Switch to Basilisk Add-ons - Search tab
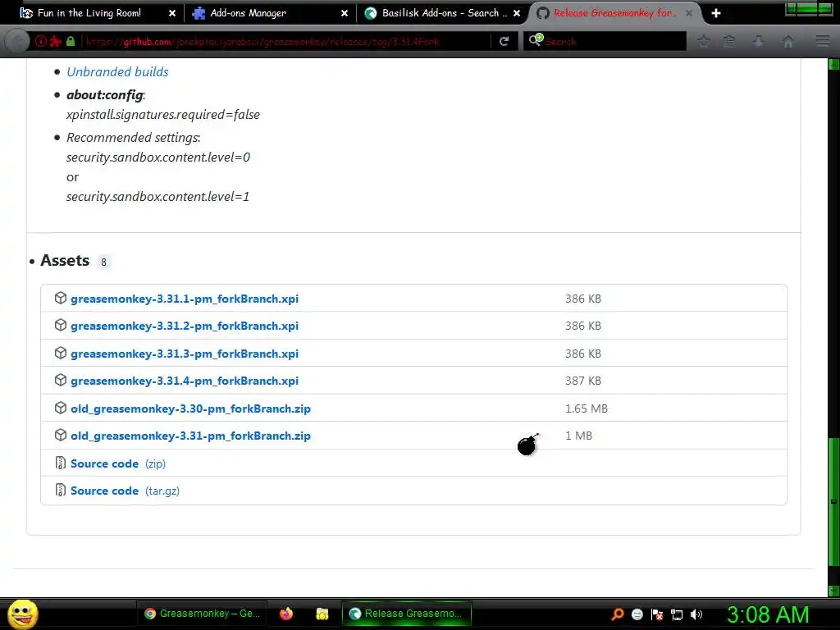The image size is (840, 630). click(x=444, y=13)
